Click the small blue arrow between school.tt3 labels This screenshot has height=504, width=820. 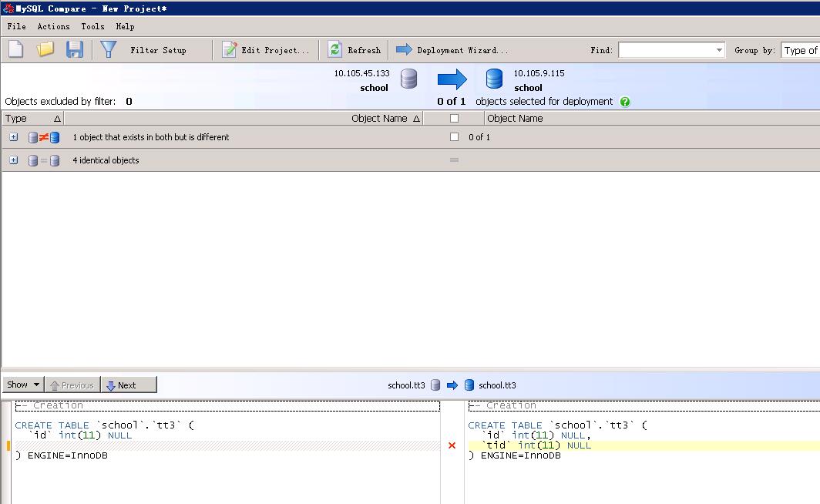452,385
